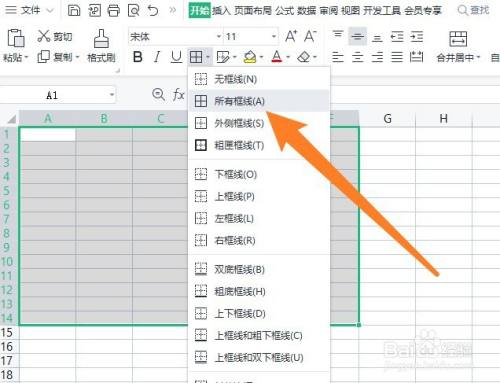Screen dimensions: 500x383
Task: Switch to the 页面布局 tab
Action: [x=253, y=11]
